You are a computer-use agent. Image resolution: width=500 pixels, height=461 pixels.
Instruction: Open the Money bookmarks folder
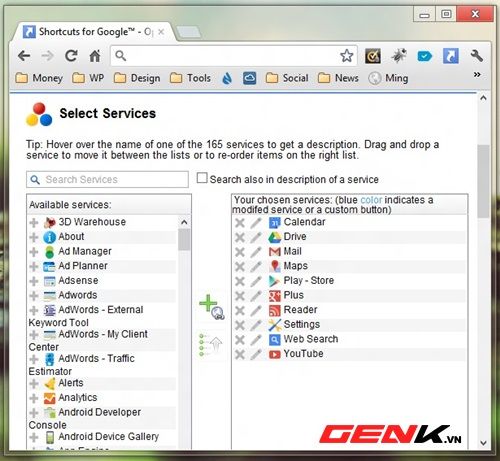pyautogui.click(x=39, y=78)
